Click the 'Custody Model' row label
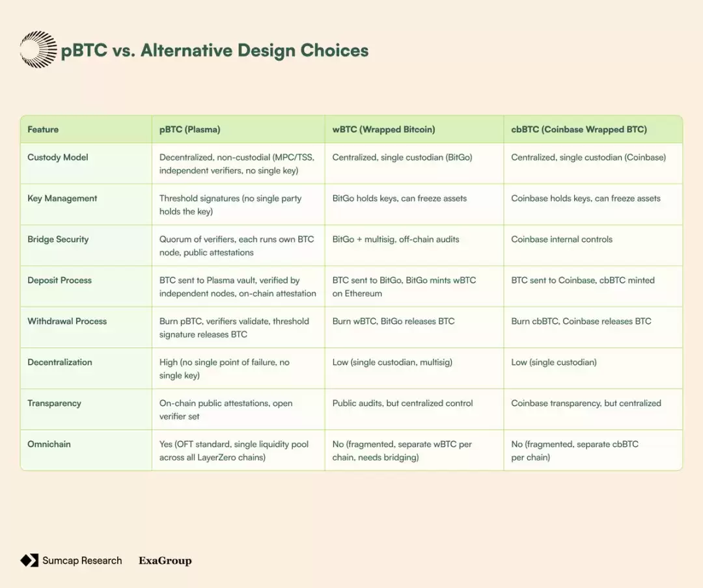 click(x=58, y=157)
